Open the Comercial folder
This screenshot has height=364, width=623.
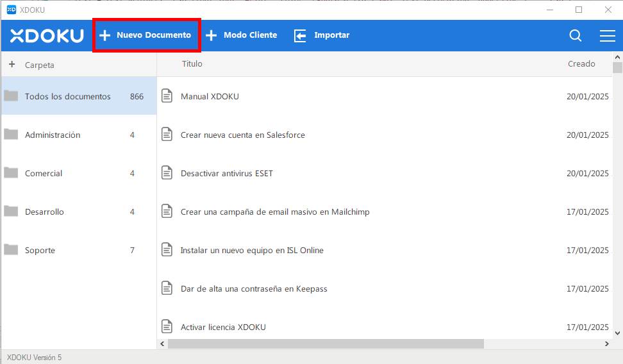point(79,173)
